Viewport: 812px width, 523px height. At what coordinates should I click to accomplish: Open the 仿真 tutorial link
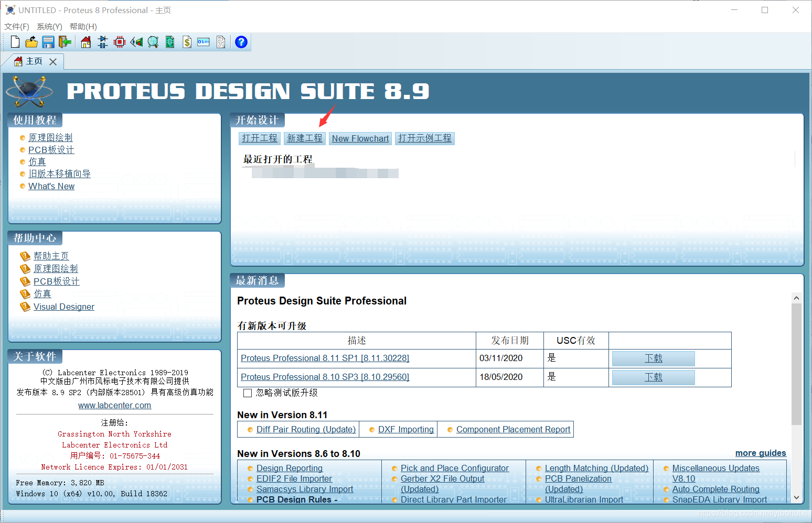click(x=37, y=162)
